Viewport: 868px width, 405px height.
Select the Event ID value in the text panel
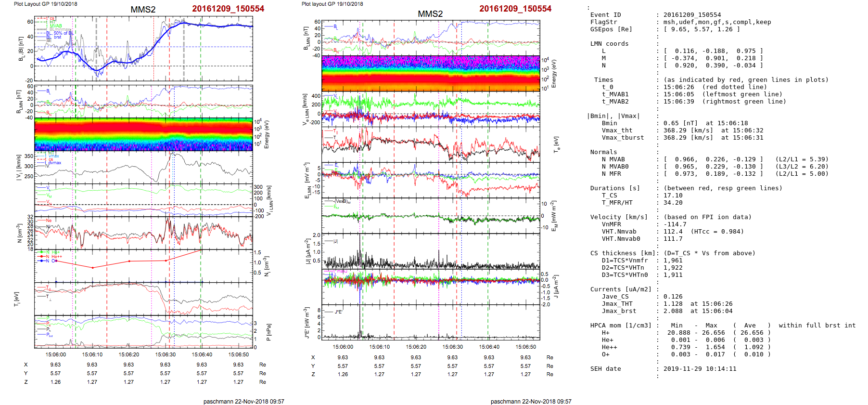(692, 15)
